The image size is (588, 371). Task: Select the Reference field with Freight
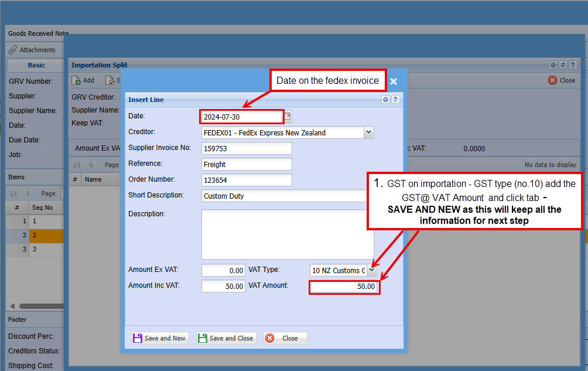click(247, 164)
